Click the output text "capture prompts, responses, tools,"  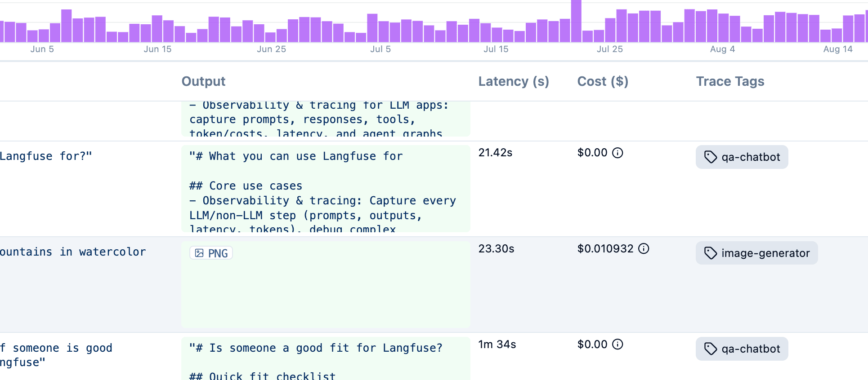tap(302, 119)
